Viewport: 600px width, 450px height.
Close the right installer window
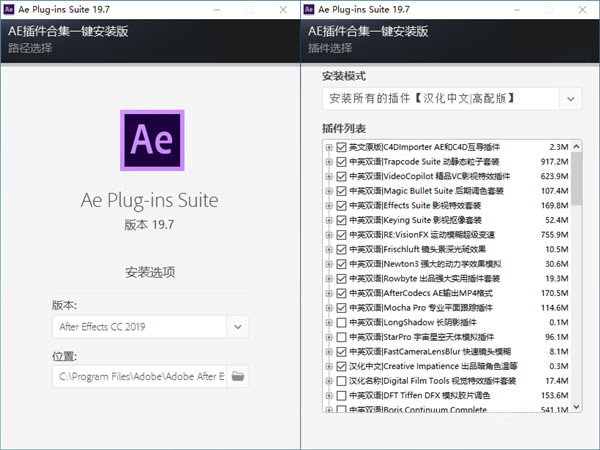(584, 9)
